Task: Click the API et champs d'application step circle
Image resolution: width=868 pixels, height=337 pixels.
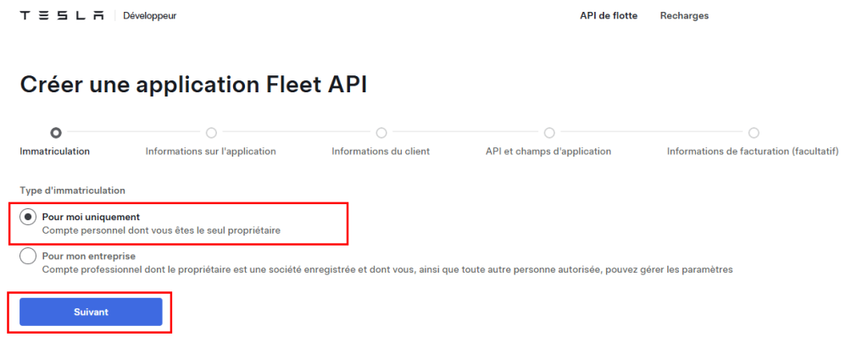Action: tap(548, 133)
